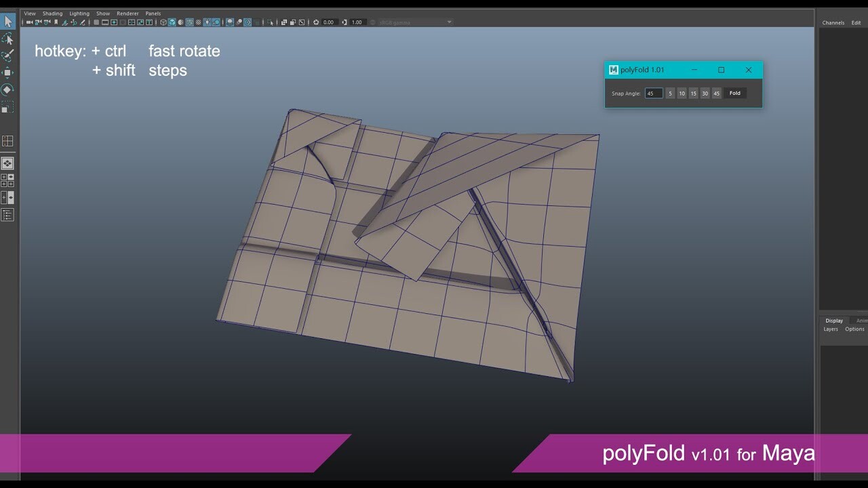Screen dimensions: 868x488
Task: Toggle the resolution gate in the viewport
Action: click(x=114, y=22)
